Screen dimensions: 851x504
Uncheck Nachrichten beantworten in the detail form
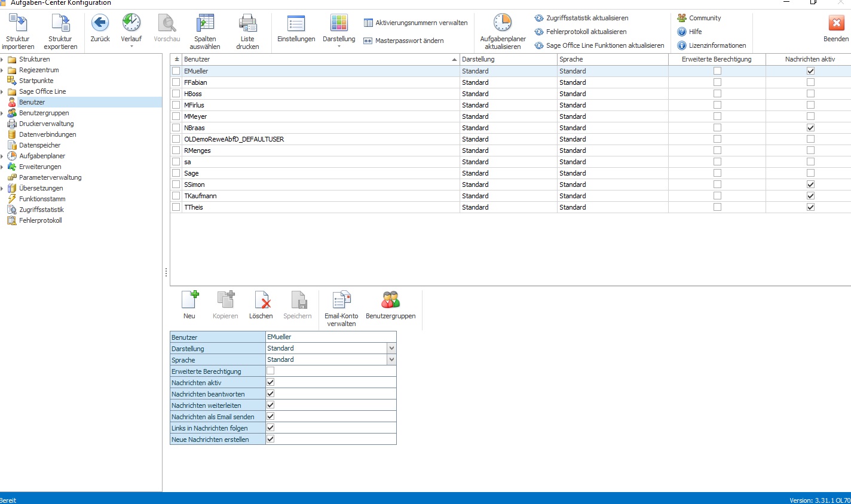(x=271, y=394)
